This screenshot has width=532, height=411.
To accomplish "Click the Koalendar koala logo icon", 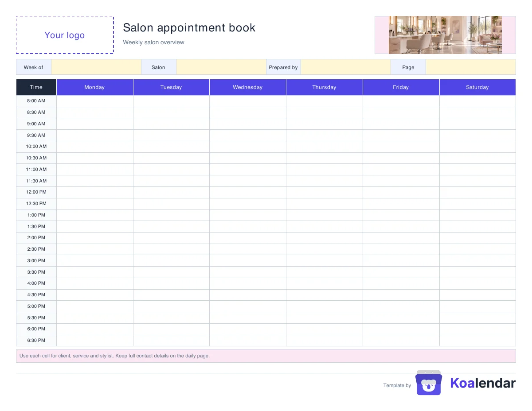I will 429,383.
